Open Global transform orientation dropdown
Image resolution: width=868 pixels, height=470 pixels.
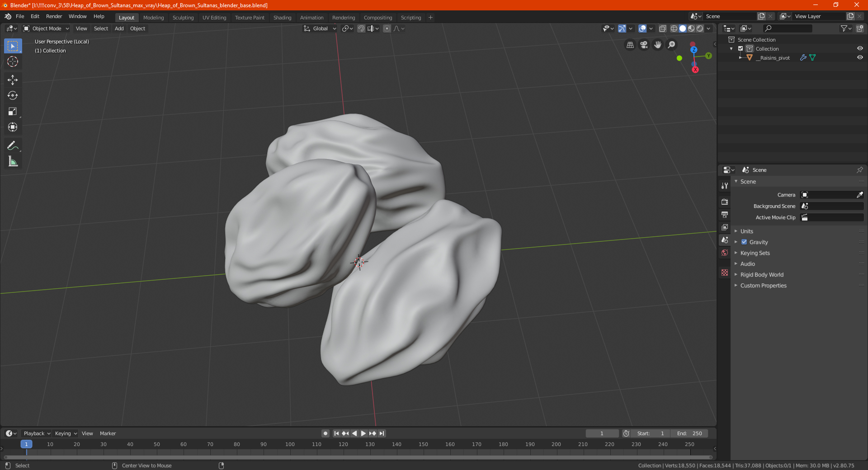pyautogui.click(x=320, y=28)
